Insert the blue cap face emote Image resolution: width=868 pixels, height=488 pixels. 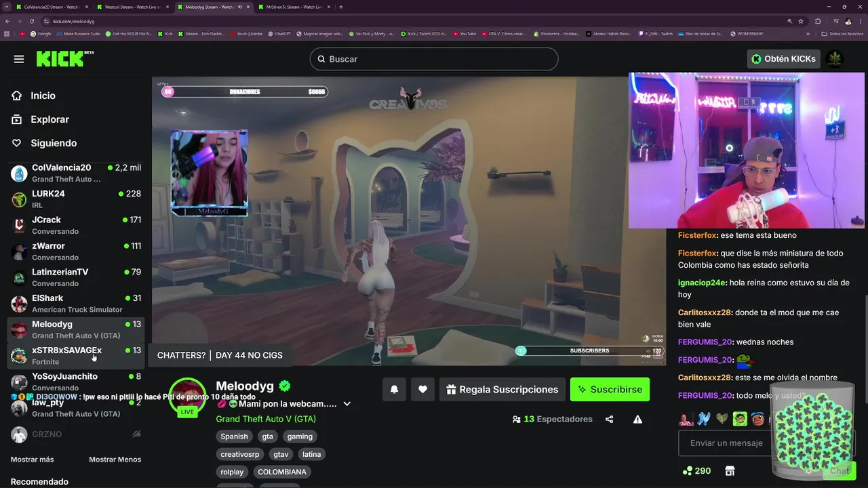point(757,419)
